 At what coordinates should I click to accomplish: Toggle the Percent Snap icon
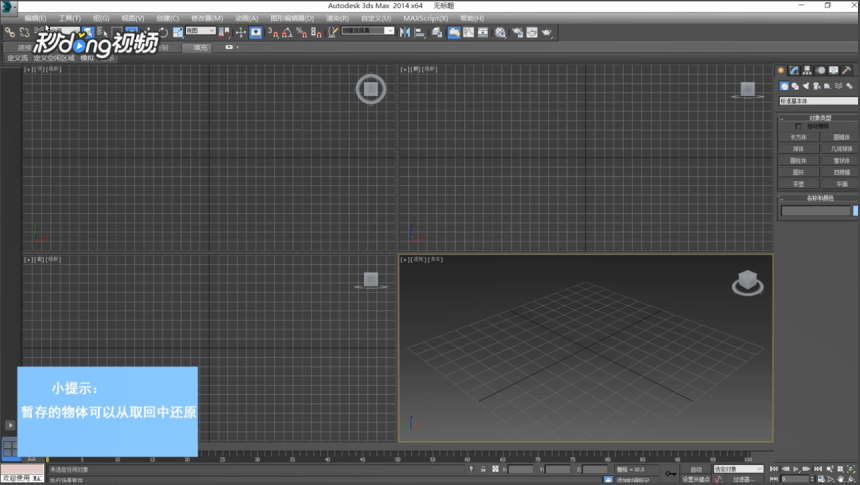(301, 32)
